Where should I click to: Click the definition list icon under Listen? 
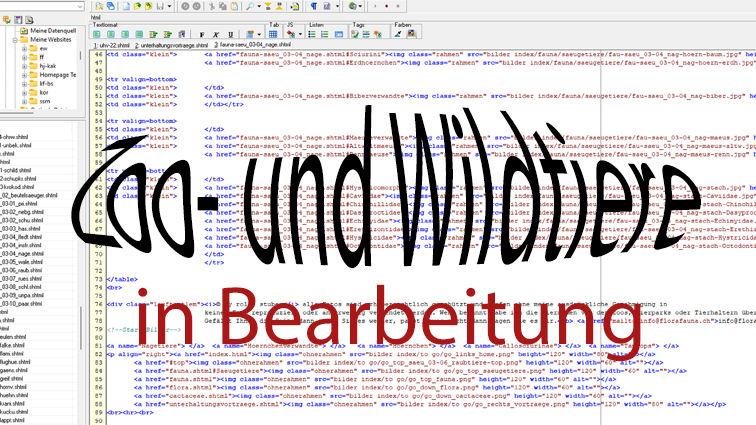(x=339, y=34)
